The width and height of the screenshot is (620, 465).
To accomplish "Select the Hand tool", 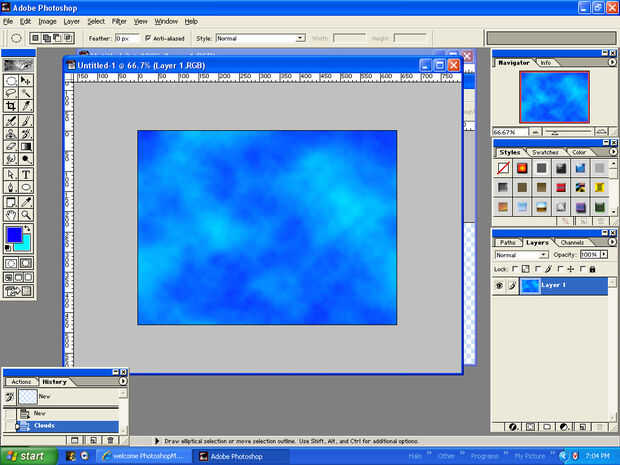I will 11,215.
